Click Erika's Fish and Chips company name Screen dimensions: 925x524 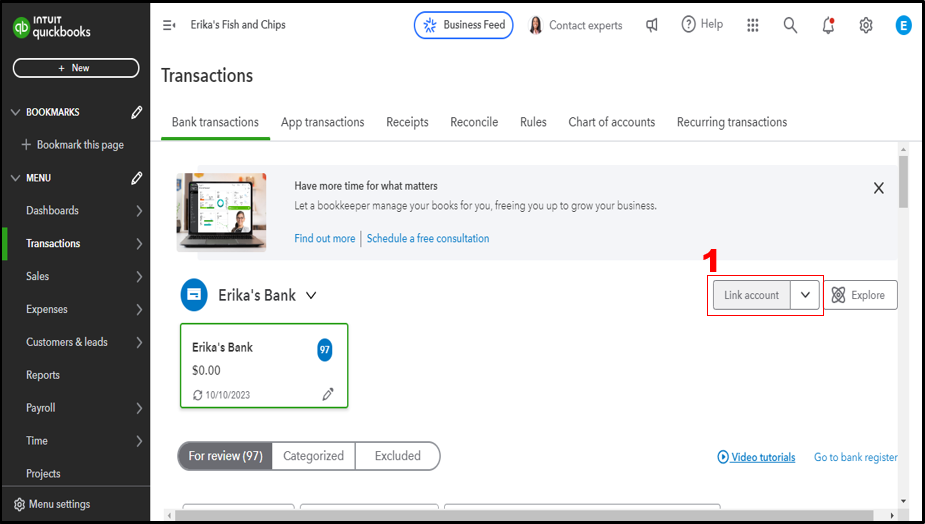pos(238,25)
